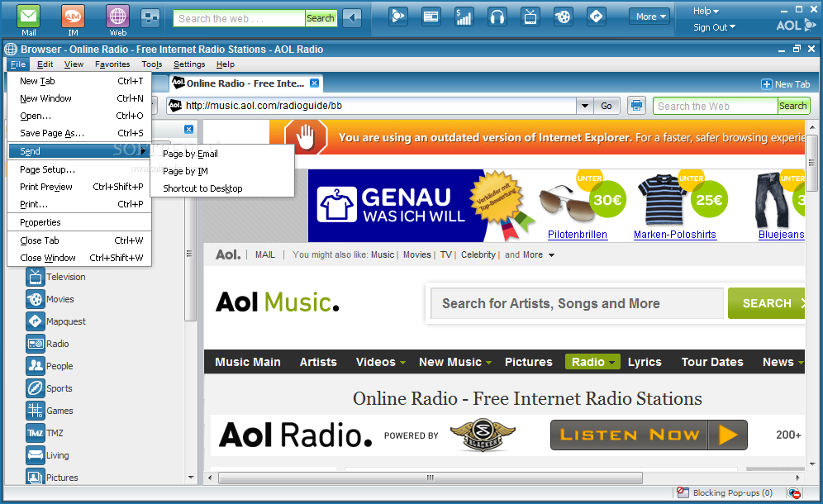
Task: Choose Shortcut to Desktop submenu item
Action: (x=222, y=188)
